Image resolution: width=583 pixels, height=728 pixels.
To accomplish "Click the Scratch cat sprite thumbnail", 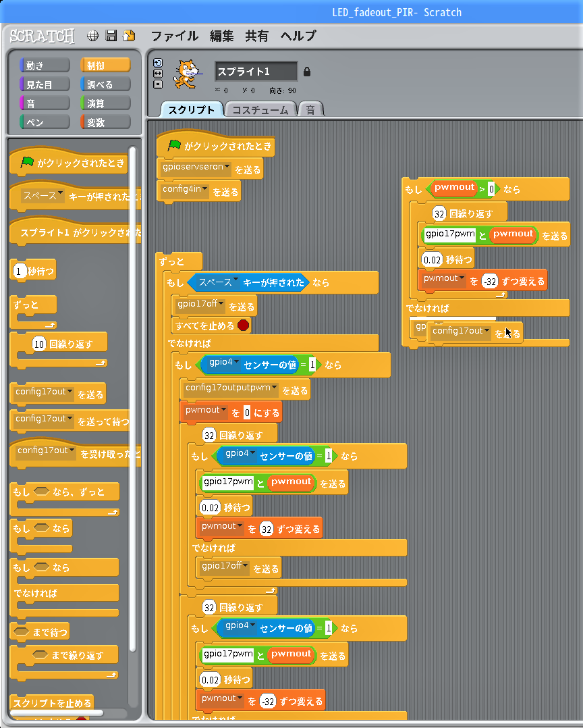I will 187,74.
